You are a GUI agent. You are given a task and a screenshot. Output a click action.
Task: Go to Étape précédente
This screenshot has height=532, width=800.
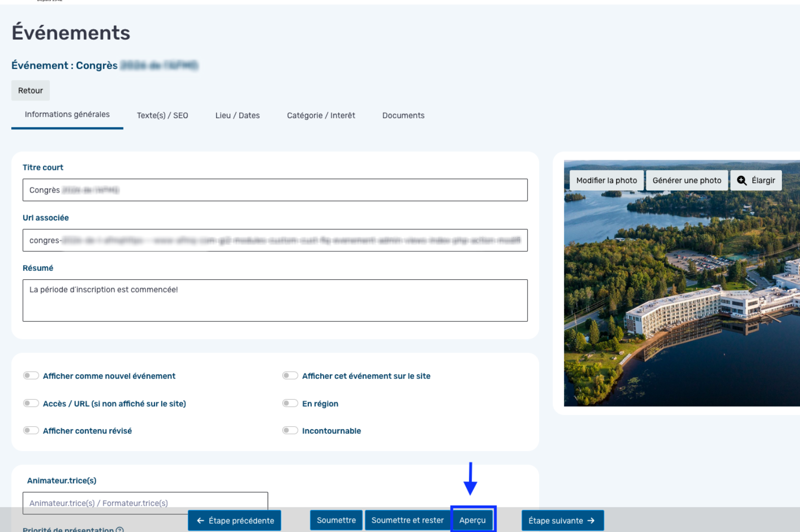[x=235, y=521]
